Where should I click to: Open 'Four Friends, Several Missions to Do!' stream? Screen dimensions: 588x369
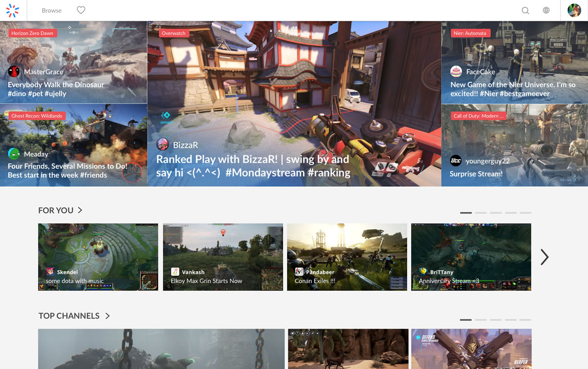click(68, 171)
